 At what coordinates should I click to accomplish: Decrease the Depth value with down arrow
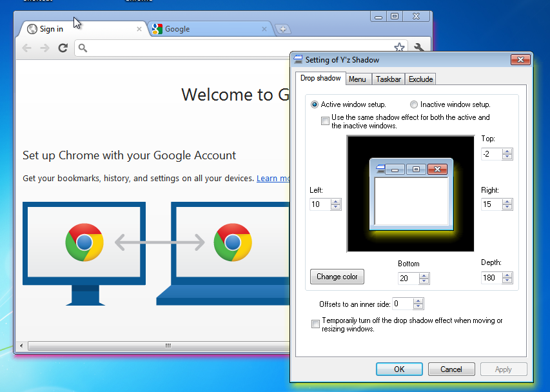(507, 280)
